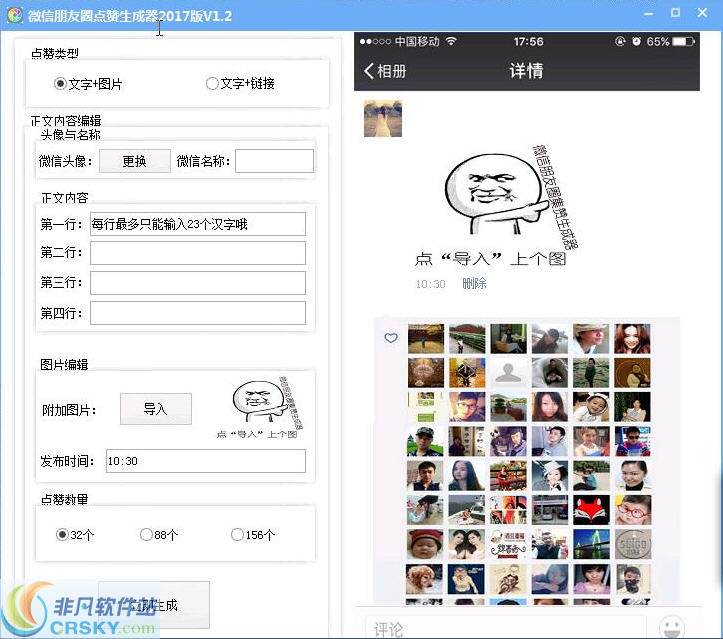
Task: Click the 详情 title in phone header
Action: (526, 71)
